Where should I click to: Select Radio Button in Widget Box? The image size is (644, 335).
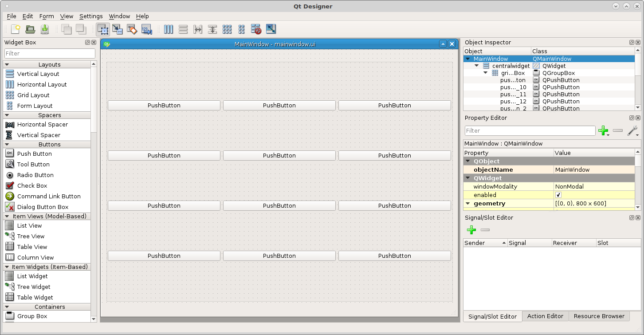tap(35, 175)
